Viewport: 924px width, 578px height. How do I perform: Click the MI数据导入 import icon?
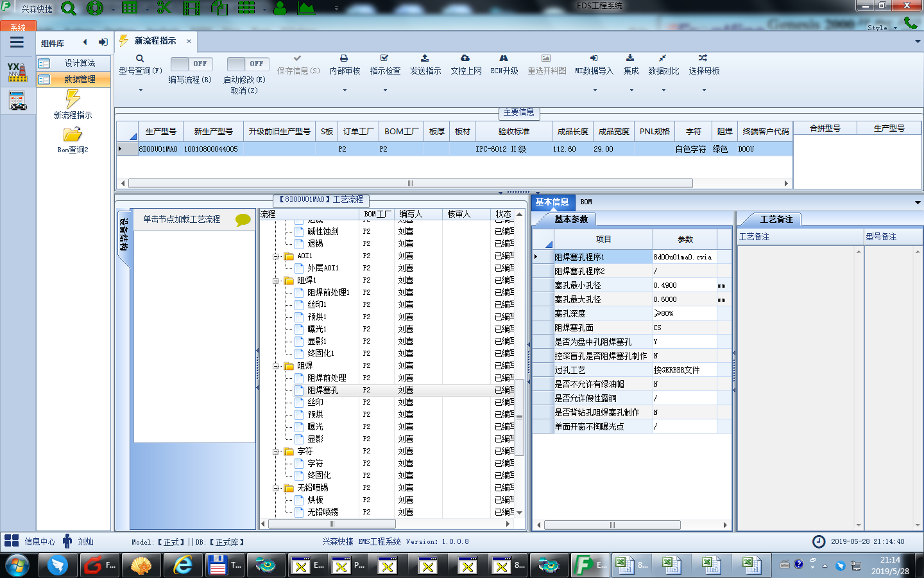[x=594, y=58]
